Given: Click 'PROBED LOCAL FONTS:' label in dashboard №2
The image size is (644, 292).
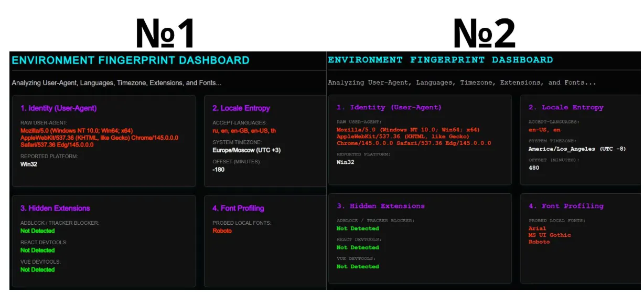Looking at the screenshot, I should (x=557, y=221).
